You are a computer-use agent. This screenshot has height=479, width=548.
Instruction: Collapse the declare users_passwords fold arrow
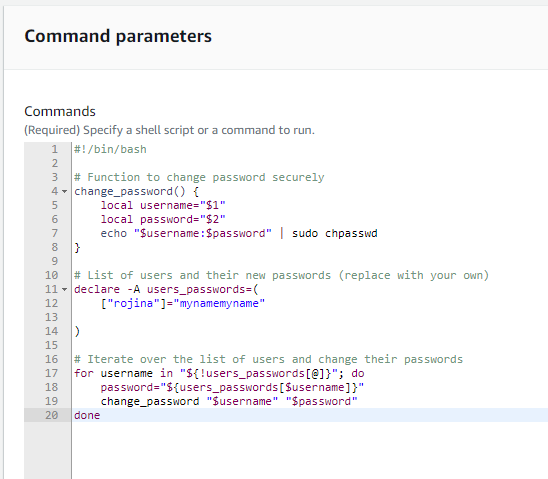64,289
